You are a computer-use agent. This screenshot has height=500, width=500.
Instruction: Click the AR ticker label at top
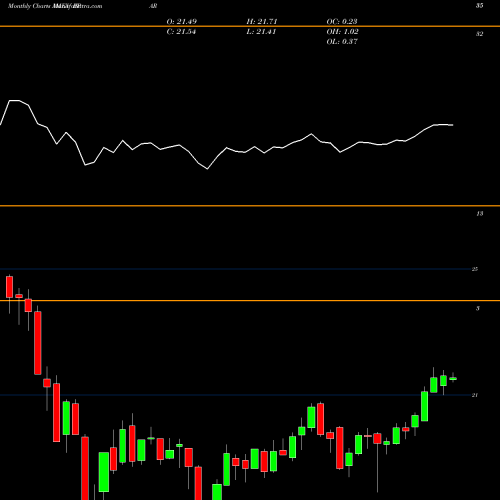153,6
